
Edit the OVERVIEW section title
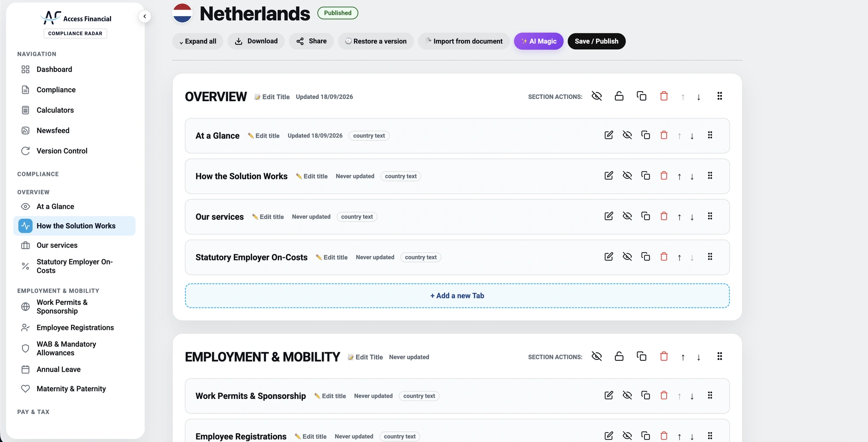tap(272, 97)
